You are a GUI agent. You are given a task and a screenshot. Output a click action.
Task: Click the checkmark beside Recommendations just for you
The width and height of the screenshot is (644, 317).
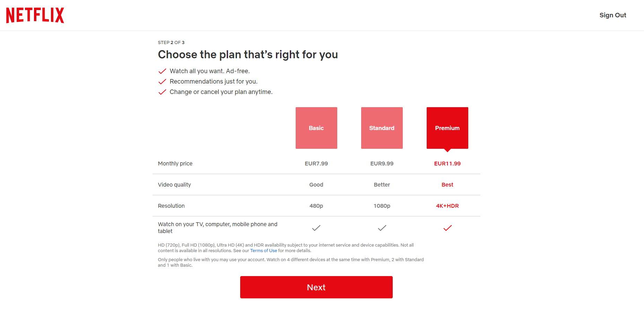[x=162, y=82]
